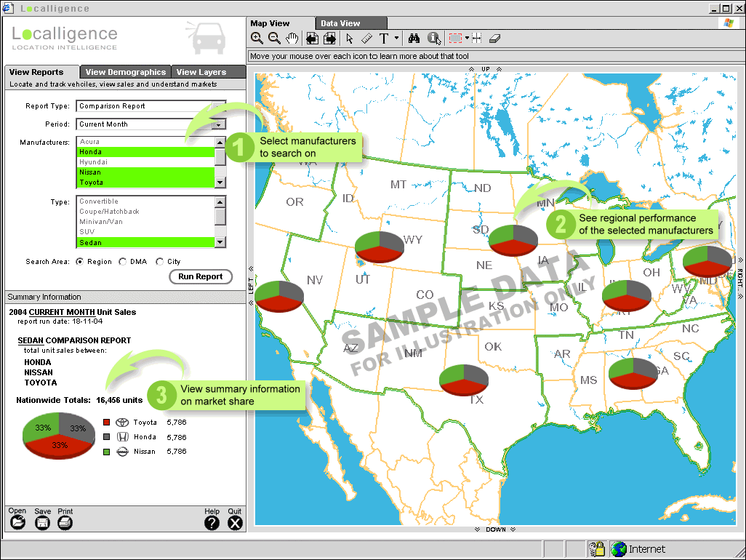746x560 pixels.
Task: Select the red rectangle selection tool
Action: (455, 39)
